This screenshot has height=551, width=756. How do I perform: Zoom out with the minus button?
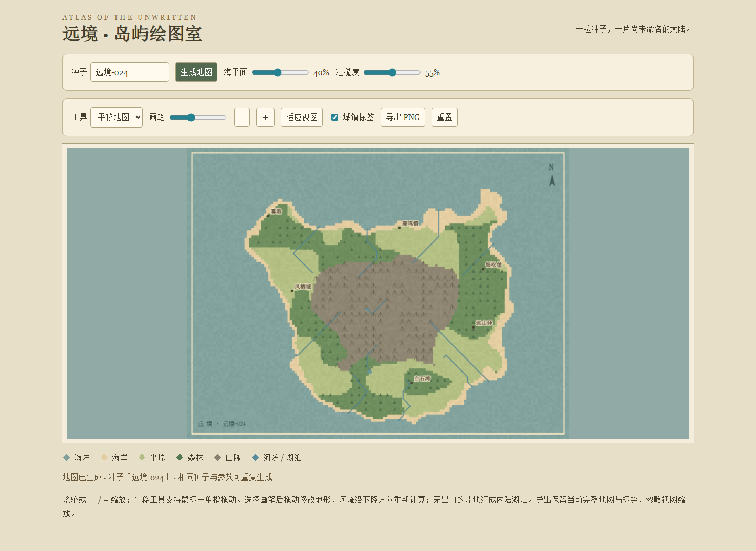click(x=242, y=118)
